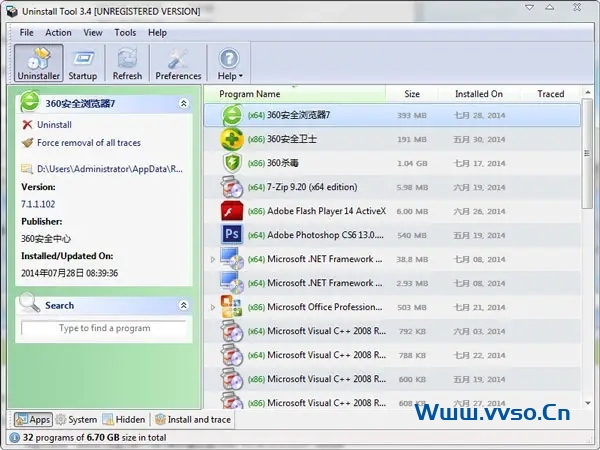The image size is (600, 450).
Task: Click the Refresh toolbar icon
Action: pyautogui.click(x=127, y=62)
